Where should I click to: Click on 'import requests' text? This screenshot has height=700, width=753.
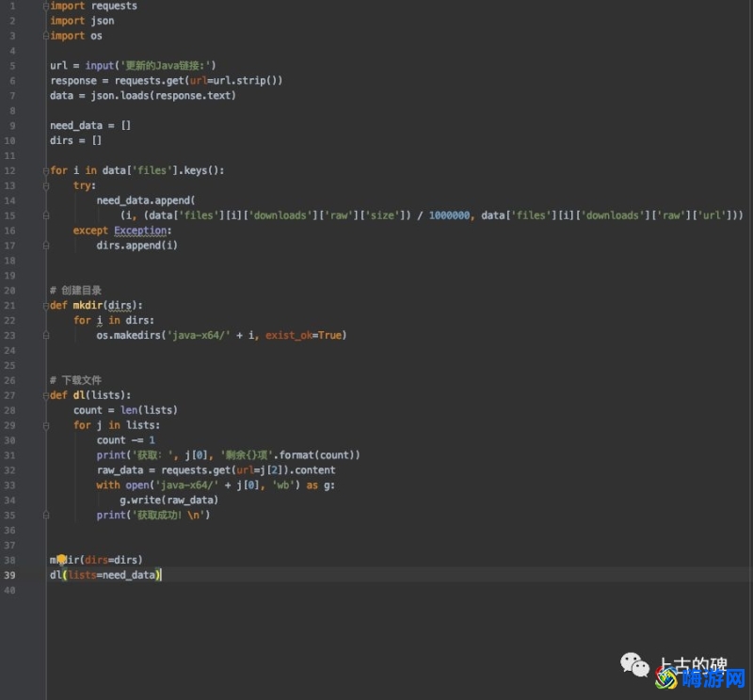(93, 7)
